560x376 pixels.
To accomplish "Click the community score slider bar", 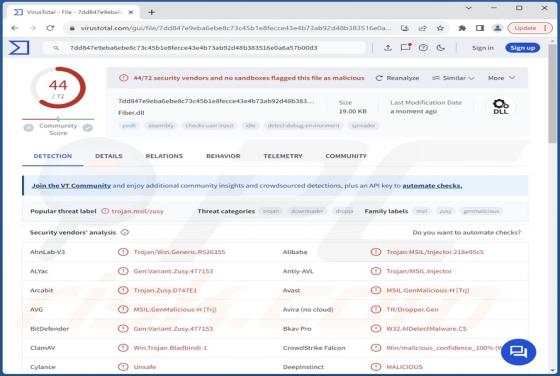I will [x=58, y=119].
